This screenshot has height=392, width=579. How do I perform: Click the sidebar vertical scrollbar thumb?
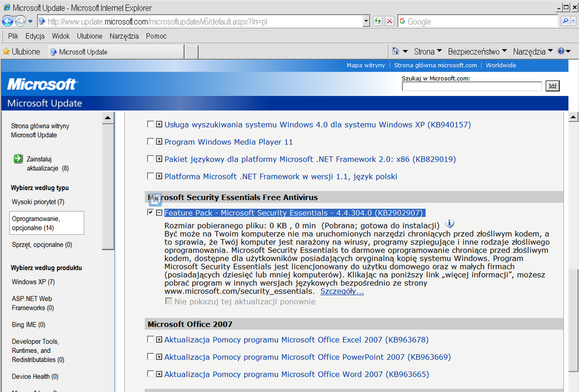(108, 187)
